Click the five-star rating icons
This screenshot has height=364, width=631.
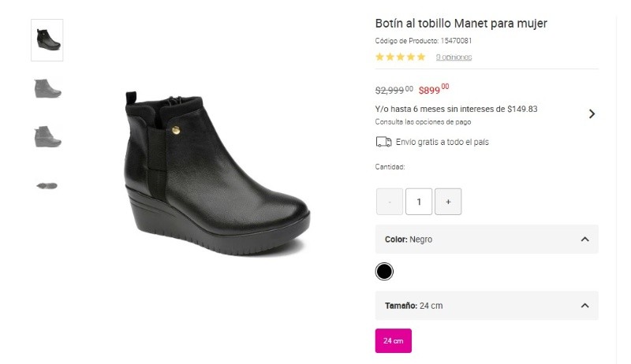click(x=400, y=57)
